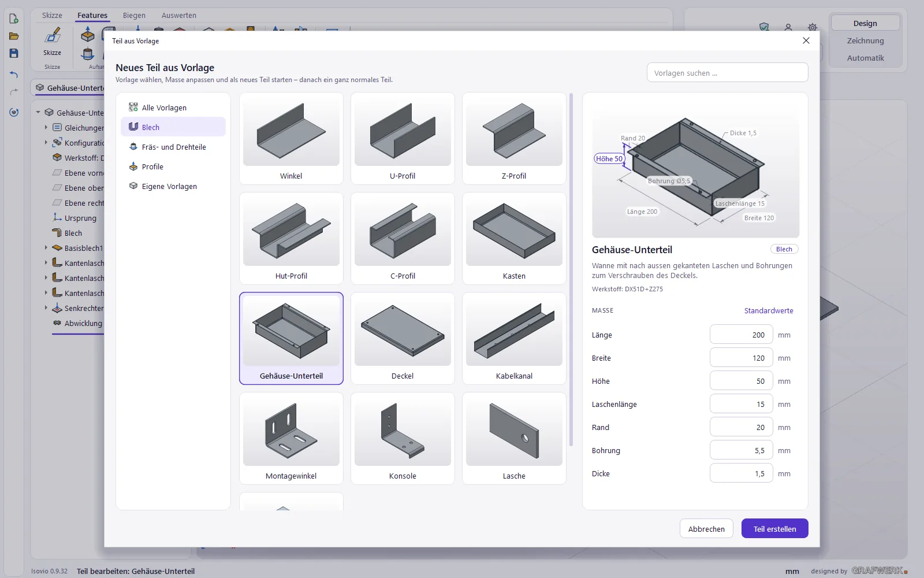Click the new document icon in left sidebar

click(x=14, y=18)
